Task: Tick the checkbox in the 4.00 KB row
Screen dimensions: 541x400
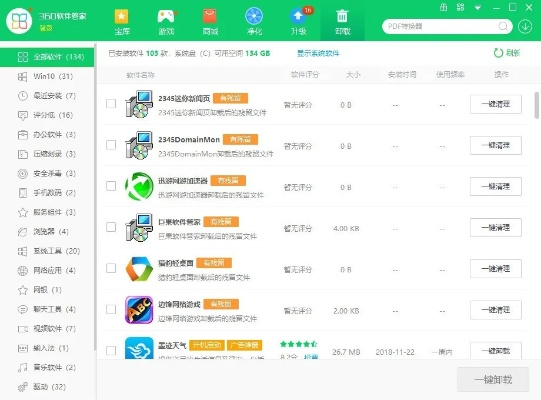Action: tap(111, 227)
